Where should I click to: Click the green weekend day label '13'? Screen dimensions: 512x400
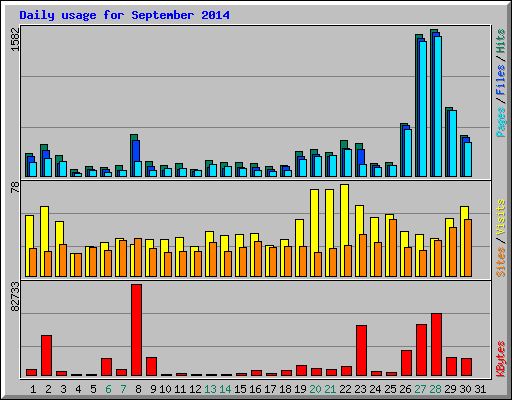pos(210,389)
